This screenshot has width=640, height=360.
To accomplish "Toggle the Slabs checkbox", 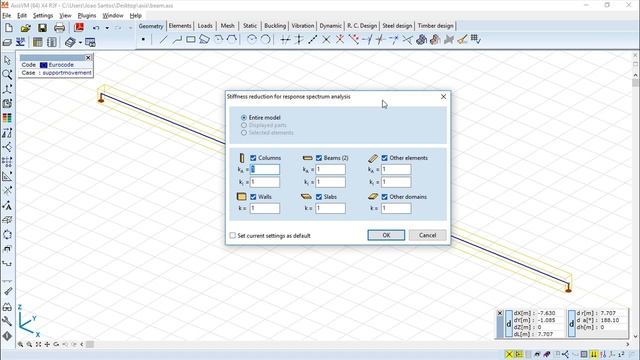I will (x=319, y=197).
